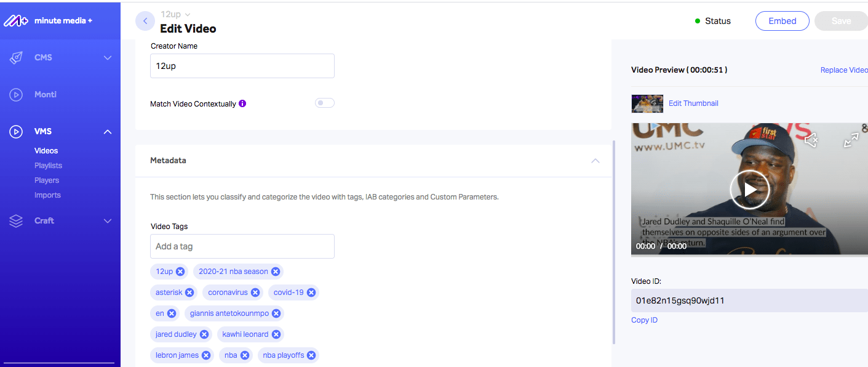Remove the en tag
The image size is (868, 367).
(x=172, y=313)
